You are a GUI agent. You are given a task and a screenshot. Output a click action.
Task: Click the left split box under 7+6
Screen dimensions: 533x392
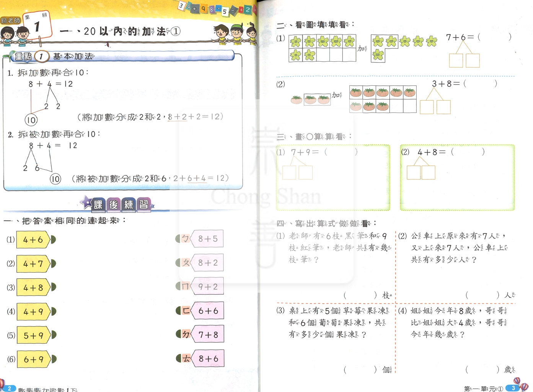tap(456, 60)
